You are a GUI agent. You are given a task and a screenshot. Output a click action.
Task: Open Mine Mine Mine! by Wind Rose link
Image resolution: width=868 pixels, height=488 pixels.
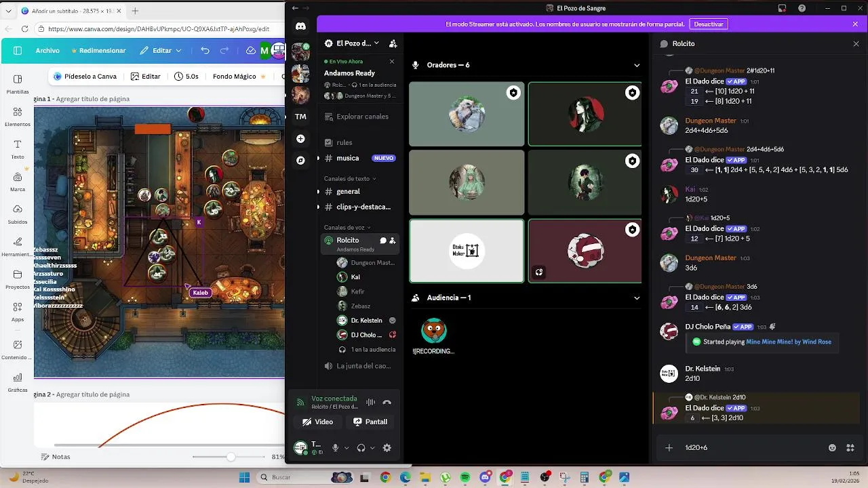coord(789,342)
